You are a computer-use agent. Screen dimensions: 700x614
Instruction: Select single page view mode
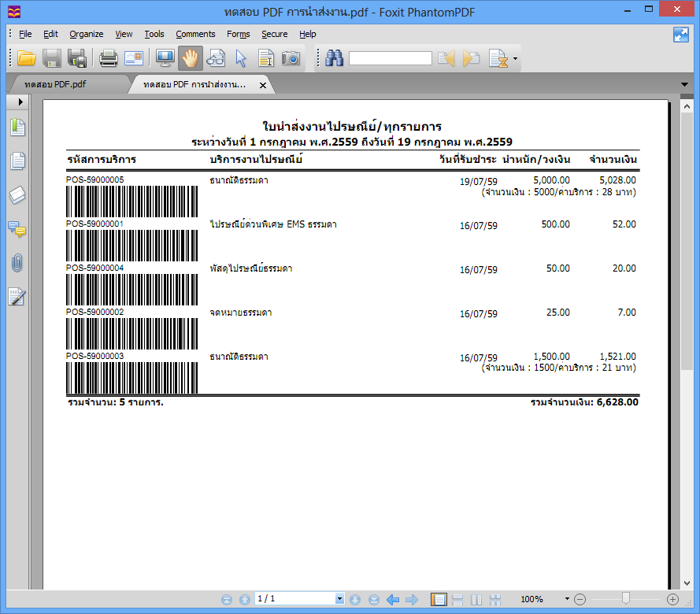(439, 599)
